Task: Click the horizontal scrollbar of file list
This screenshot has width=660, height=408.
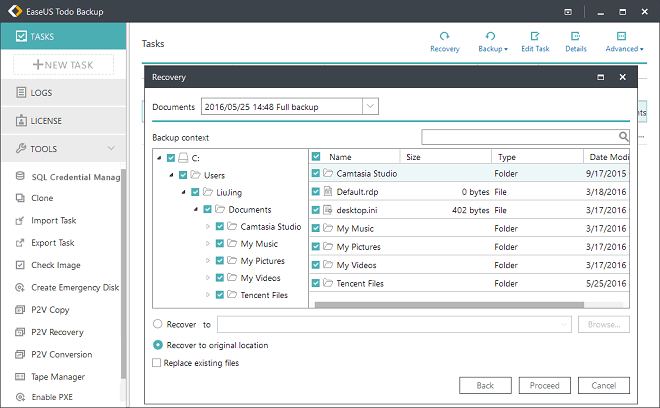Action: pos(449,304)
